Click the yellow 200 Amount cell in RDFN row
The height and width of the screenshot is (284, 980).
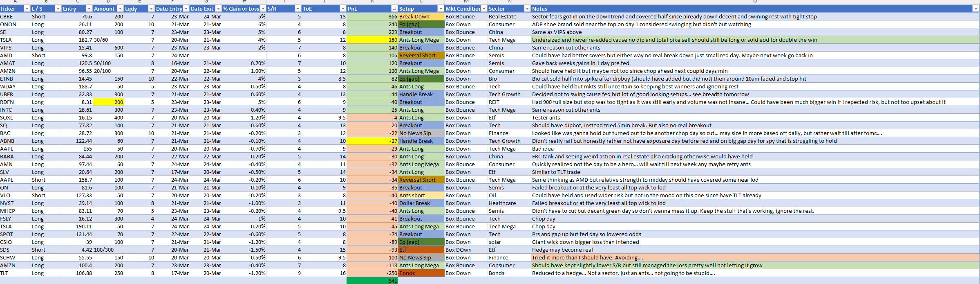[x=108, y=102]
